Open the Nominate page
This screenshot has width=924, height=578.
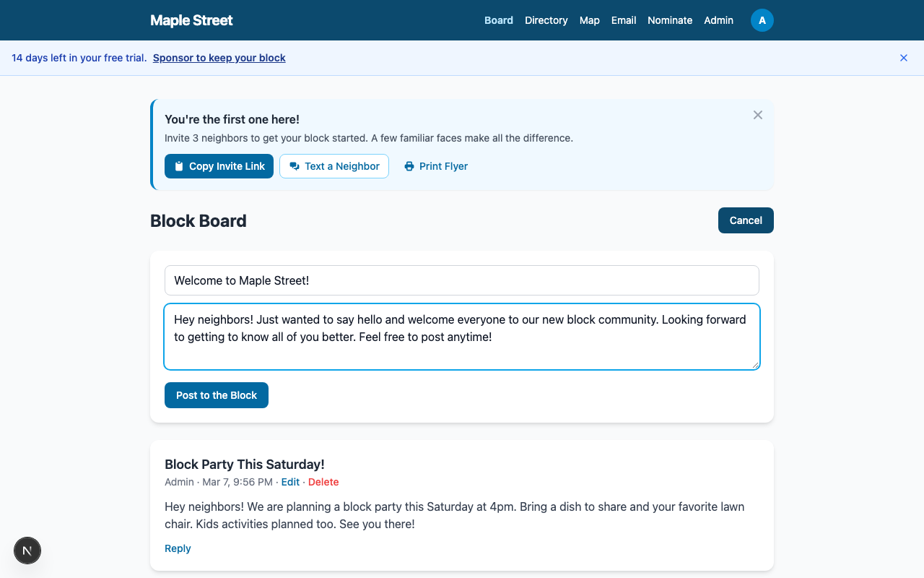tap(669, 20)
